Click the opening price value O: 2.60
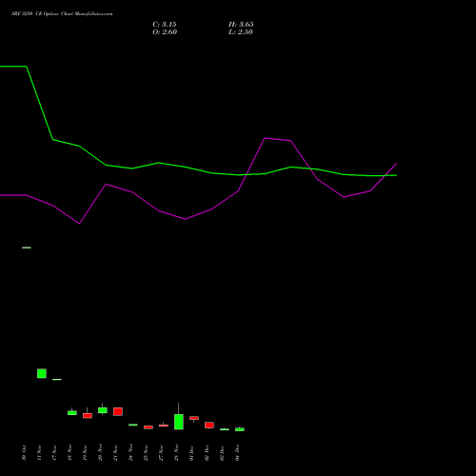Viewport: 476px width, 476px height. click(x=165, y=32)
